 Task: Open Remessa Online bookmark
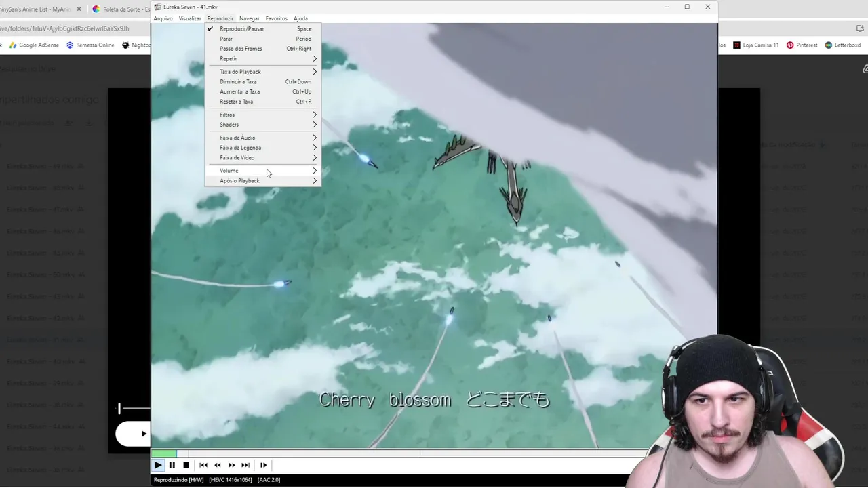(x=90, y=45)
